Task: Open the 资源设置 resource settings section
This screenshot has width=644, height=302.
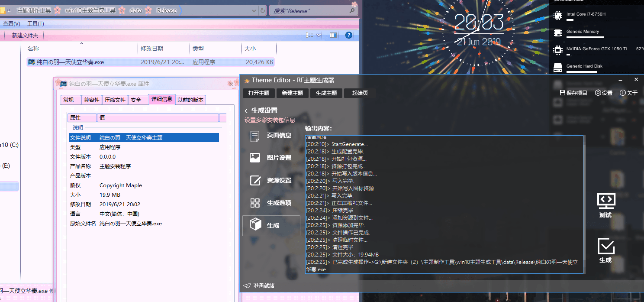Action: point(271,180)
